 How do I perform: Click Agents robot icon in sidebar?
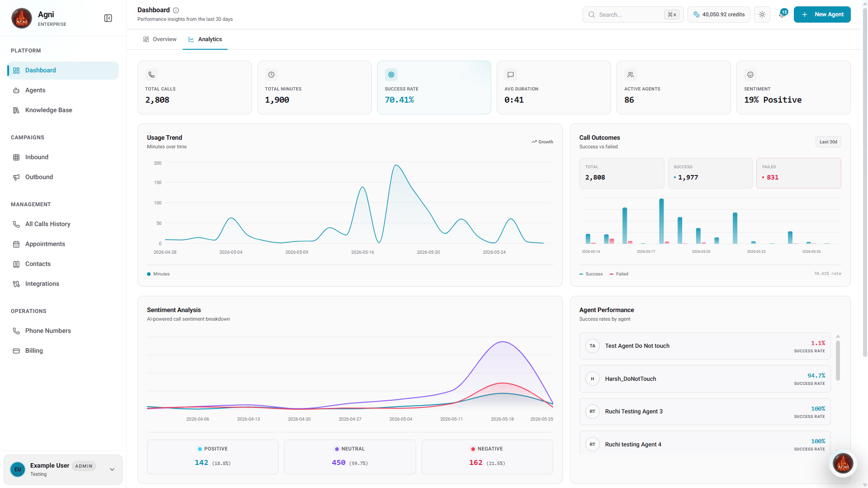click(16, 90)
